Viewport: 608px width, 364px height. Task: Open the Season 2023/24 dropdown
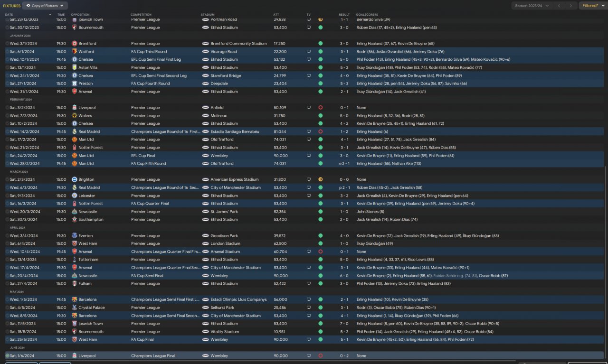coord(532,6)
